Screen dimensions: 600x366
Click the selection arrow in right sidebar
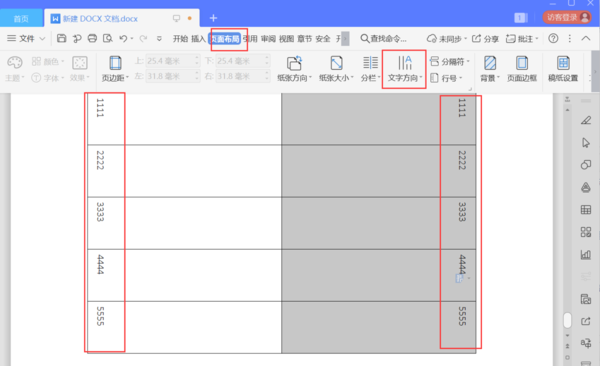585,143
